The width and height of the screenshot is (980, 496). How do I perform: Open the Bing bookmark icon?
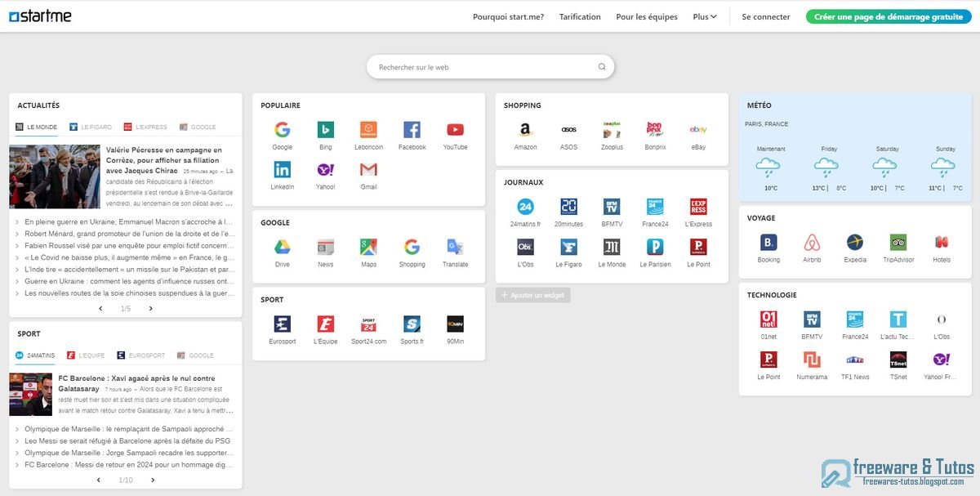326,130
